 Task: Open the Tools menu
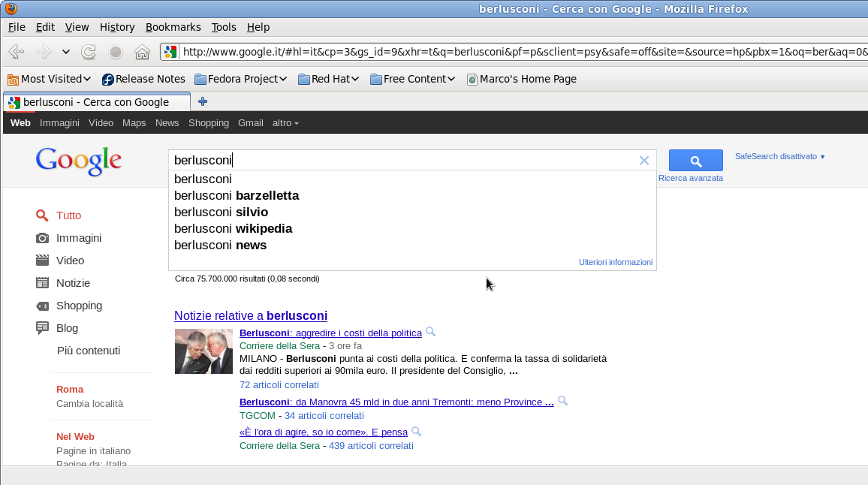(x=224, y=27)
